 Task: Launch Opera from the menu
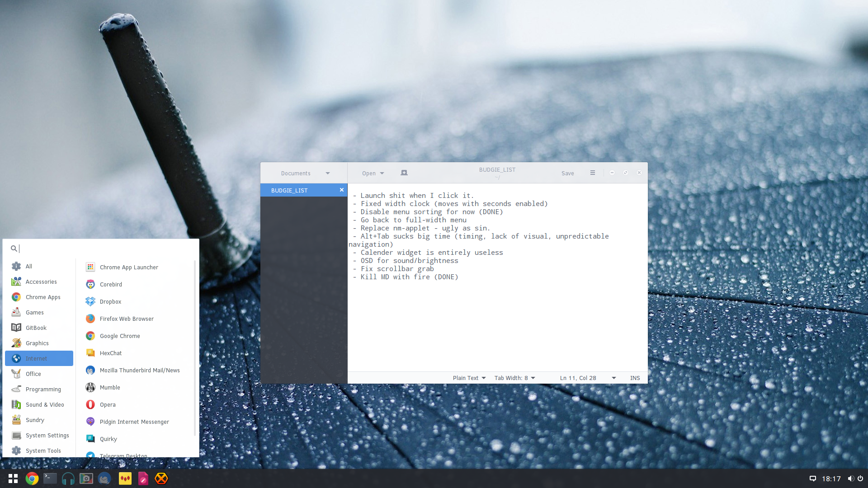point(136,404)
